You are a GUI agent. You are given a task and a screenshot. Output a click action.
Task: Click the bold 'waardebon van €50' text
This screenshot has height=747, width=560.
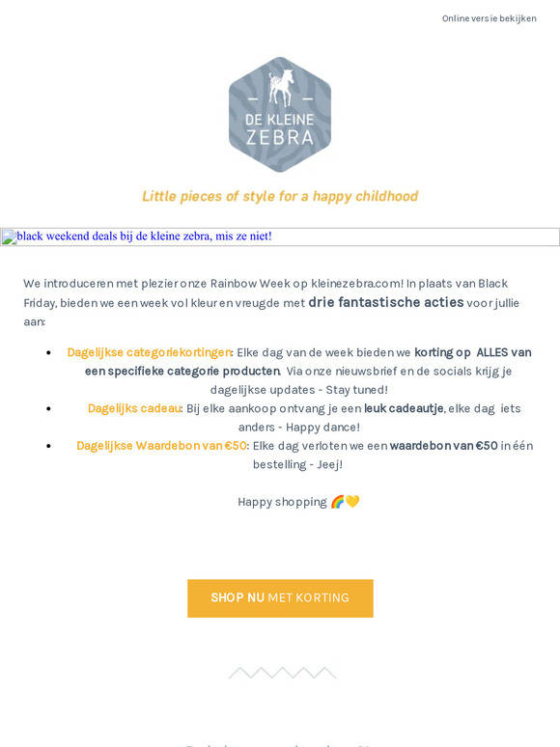(444, 446)
